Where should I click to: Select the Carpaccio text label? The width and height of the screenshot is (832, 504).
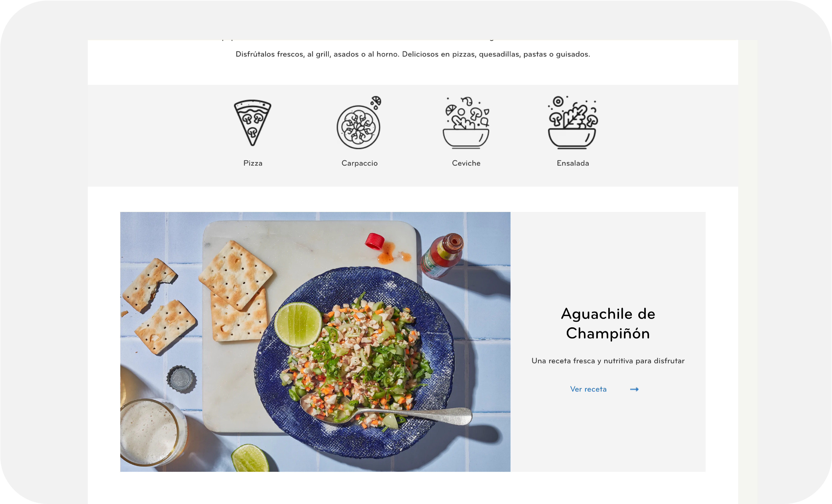tap(360, 163)
